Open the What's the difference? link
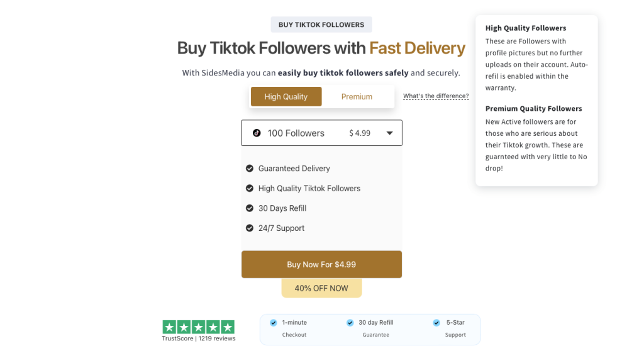This screenshot has height=358, width=644. coord(436,96)
